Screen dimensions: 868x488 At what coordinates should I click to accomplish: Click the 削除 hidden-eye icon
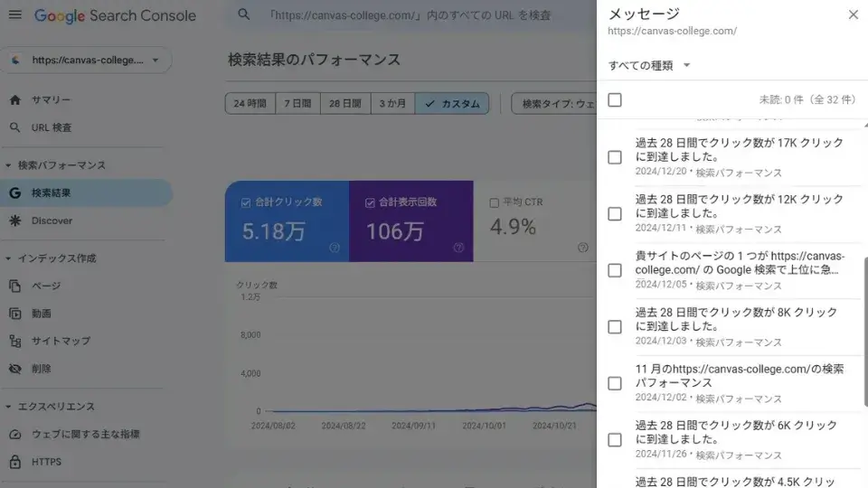click(x=15, y=369)
